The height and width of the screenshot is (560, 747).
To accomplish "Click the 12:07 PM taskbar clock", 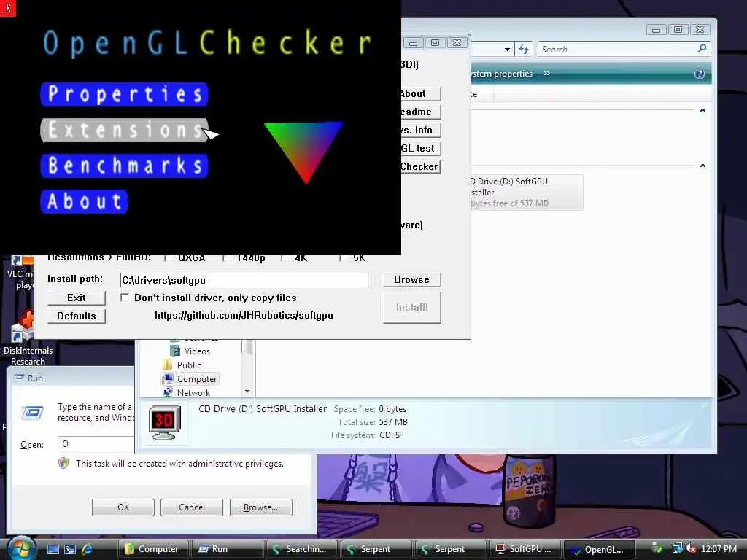I will 719,548.
